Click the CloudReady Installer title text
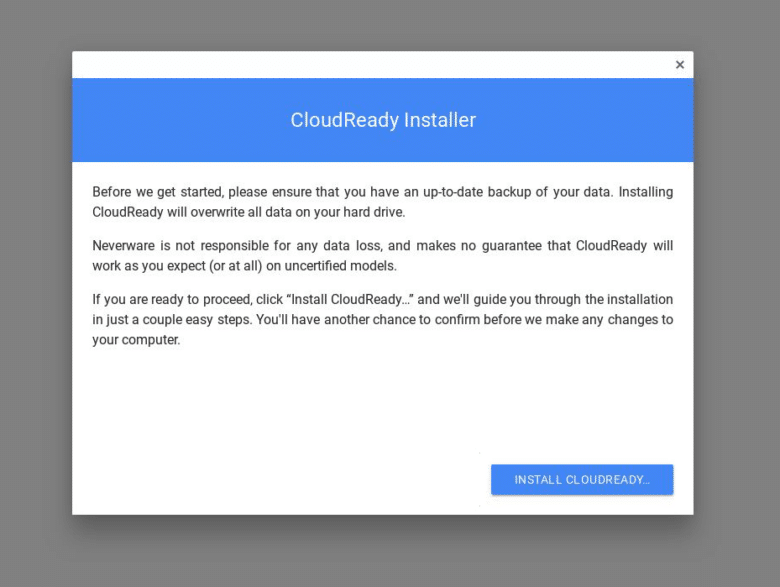Screen dimensions: 780x587 tap(383, 121)
